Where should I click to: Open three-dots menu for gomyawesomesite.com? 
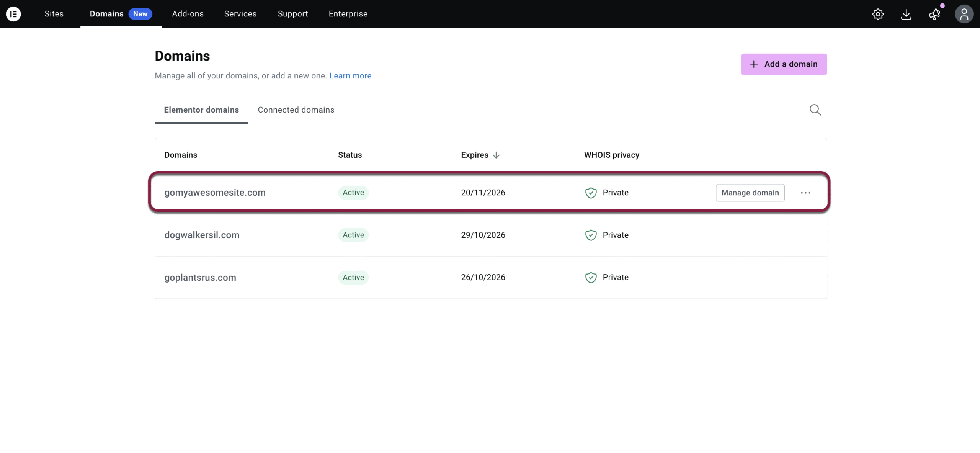[805, 193]
